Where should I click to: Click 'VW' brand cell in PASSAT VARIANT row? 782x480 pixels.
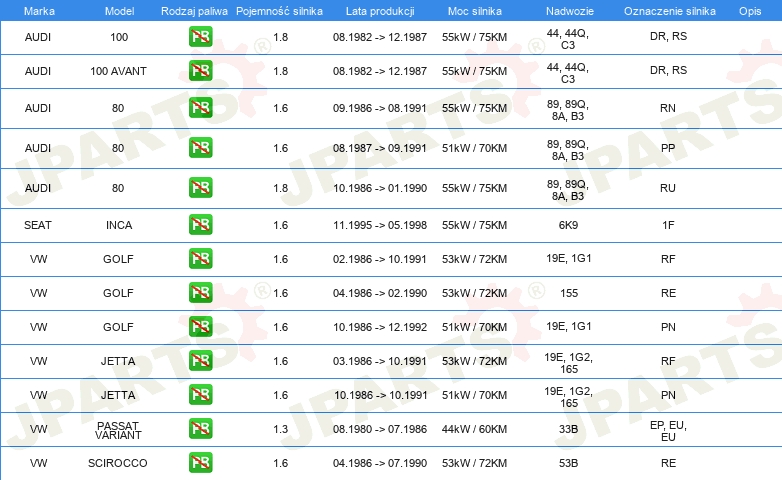pos(38,429)
